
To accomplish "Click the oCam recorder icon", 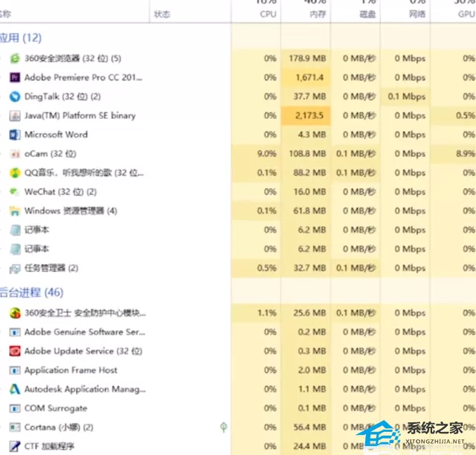I will coord(15,154).
